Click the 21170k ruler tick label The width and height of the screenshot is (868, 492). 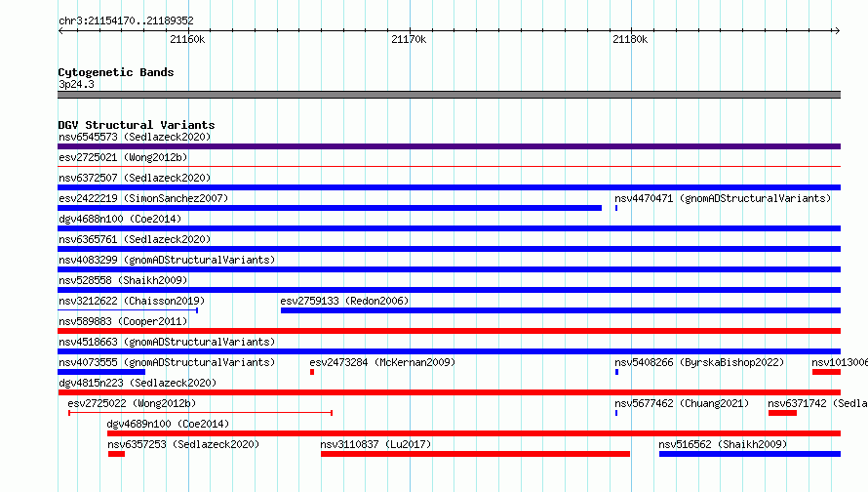tap(409, 39)
